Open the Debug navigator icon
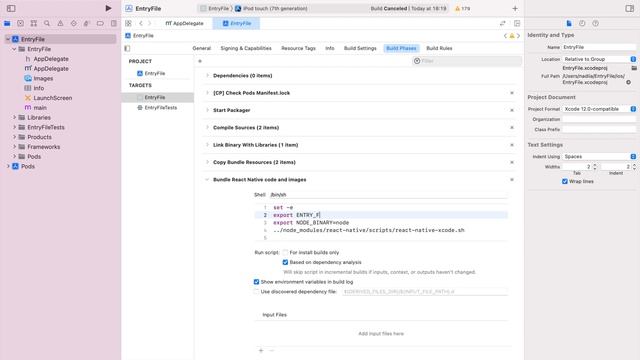640x360 pixels. click(x=87, y=23)
